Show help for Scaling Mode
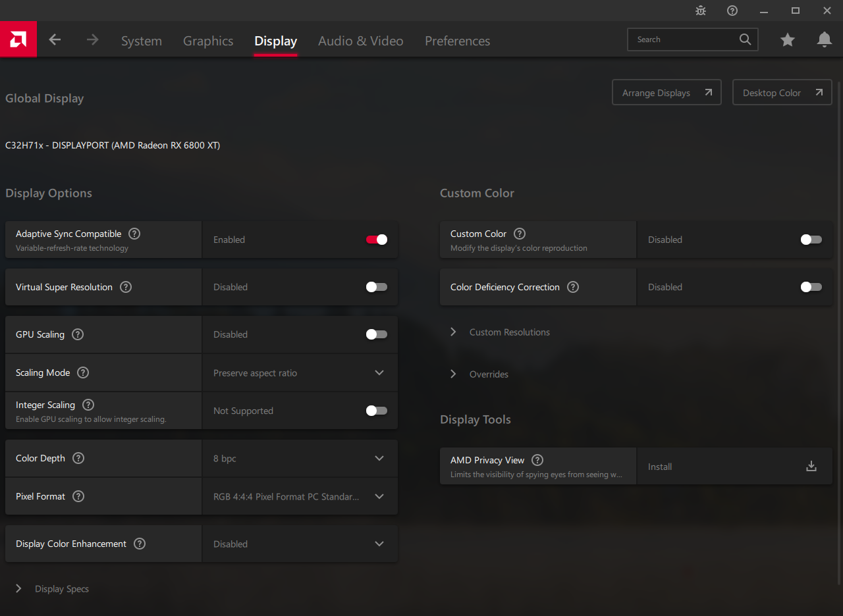Image resolution: width=843 pixels, height=616 pixels. point(83,372)
